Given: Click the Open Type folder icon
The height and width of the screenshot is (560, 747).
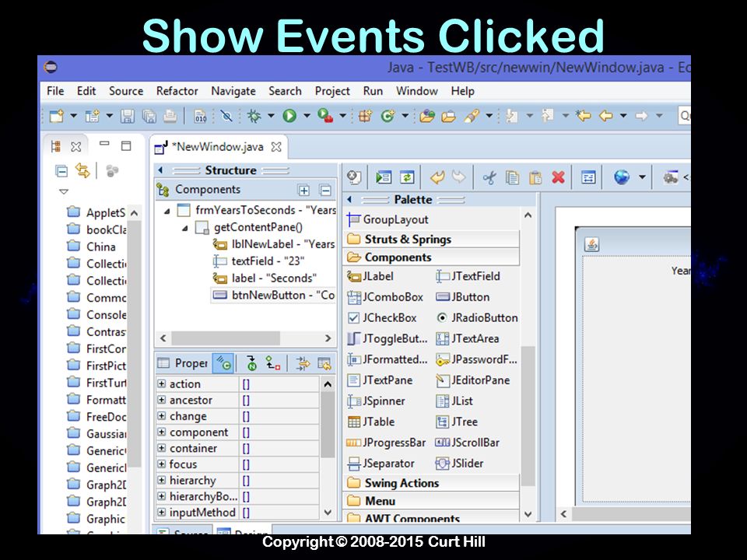Looking at the screenshot, I should point(427,116).
